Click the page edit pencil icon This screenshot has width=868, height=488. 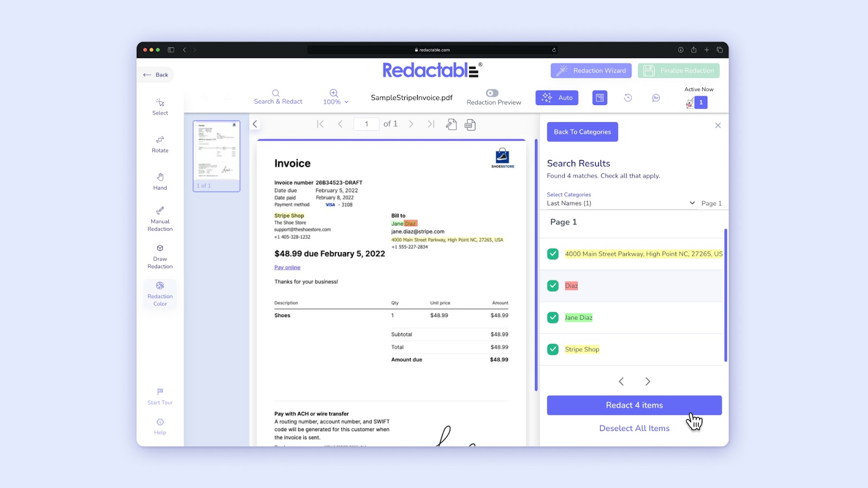click(451, 125)
